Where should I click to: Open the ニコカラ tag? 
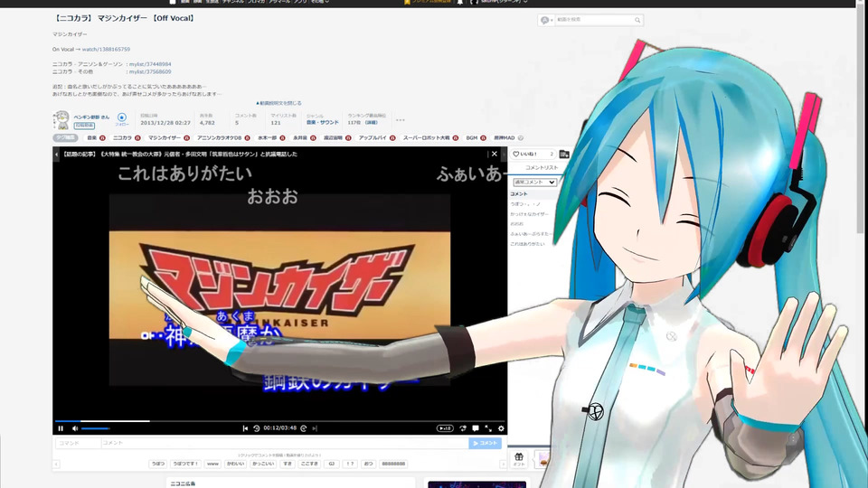point(122,137)
